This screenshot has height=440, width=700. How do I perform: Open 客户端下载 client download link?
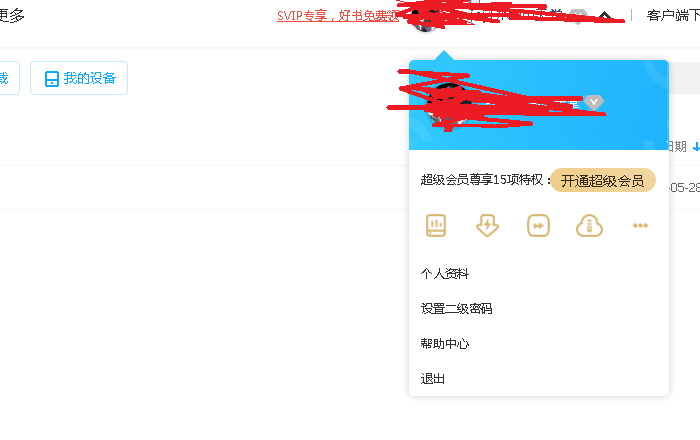pos(673,16)
